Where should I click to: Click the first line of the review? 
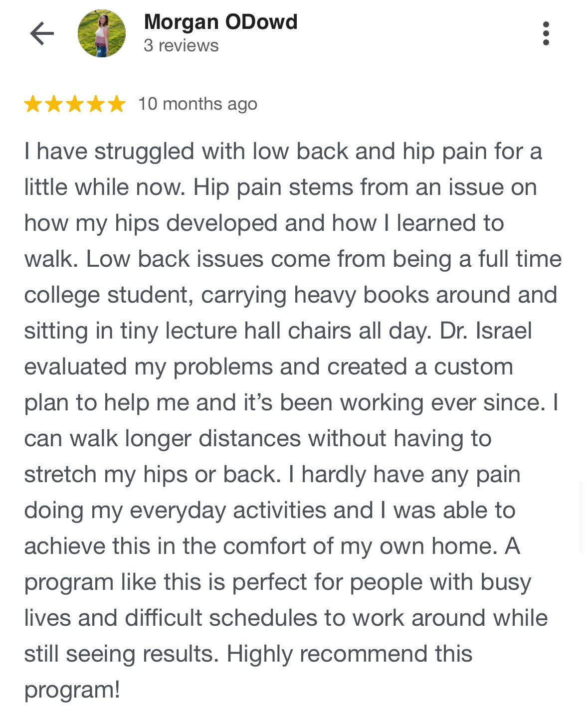pos(282,152)
